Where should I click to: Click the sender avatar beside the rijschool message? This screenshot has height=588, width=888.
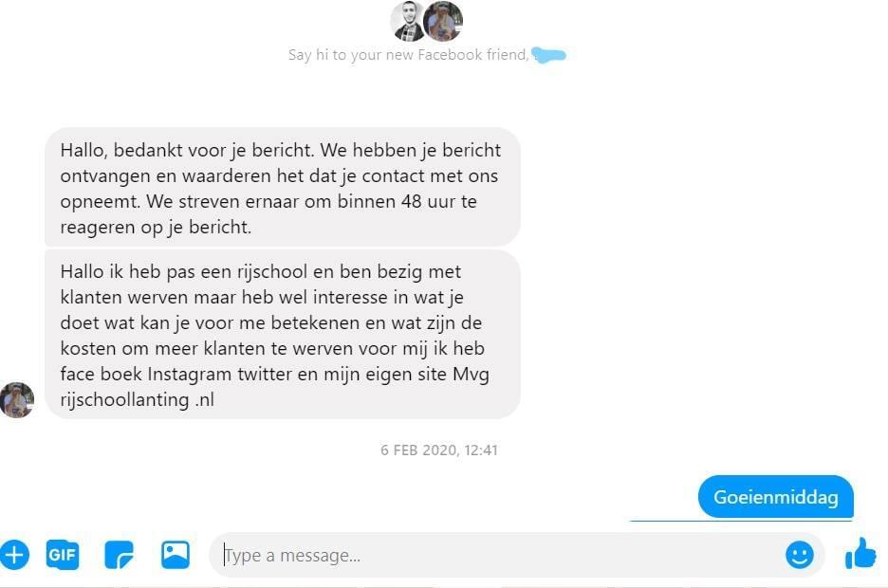(17, 400)
